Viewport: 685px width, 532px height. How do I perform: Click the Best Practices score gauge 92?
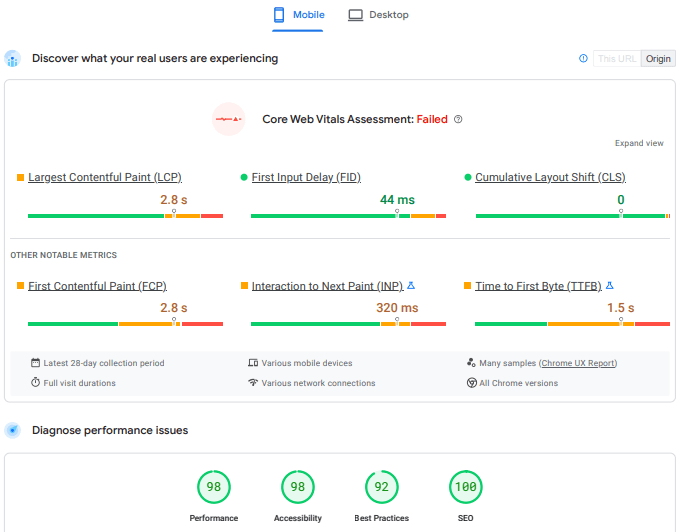(381, 487)
